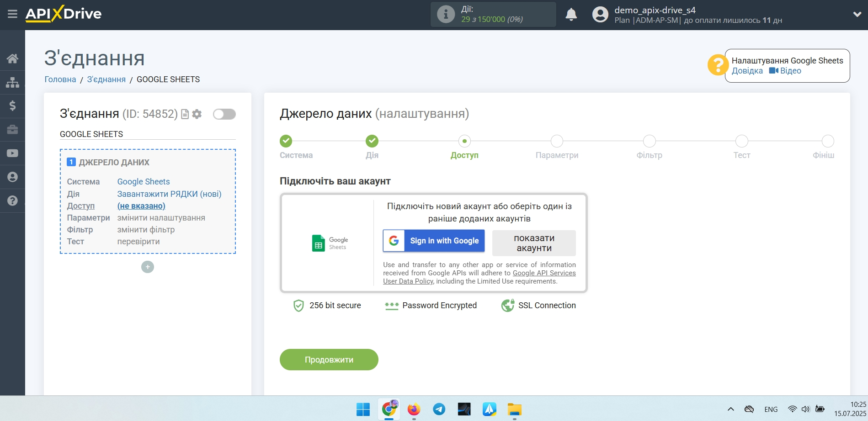
Task: Open the YouTube video sidebar icon
Action: click(x=12, y=153)
